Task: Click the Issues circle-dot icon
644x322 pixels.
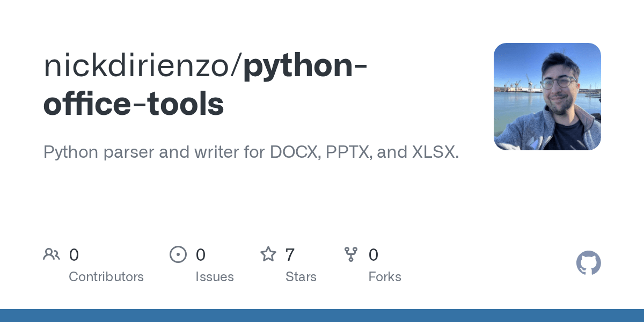Action: (x=178, y=254)
